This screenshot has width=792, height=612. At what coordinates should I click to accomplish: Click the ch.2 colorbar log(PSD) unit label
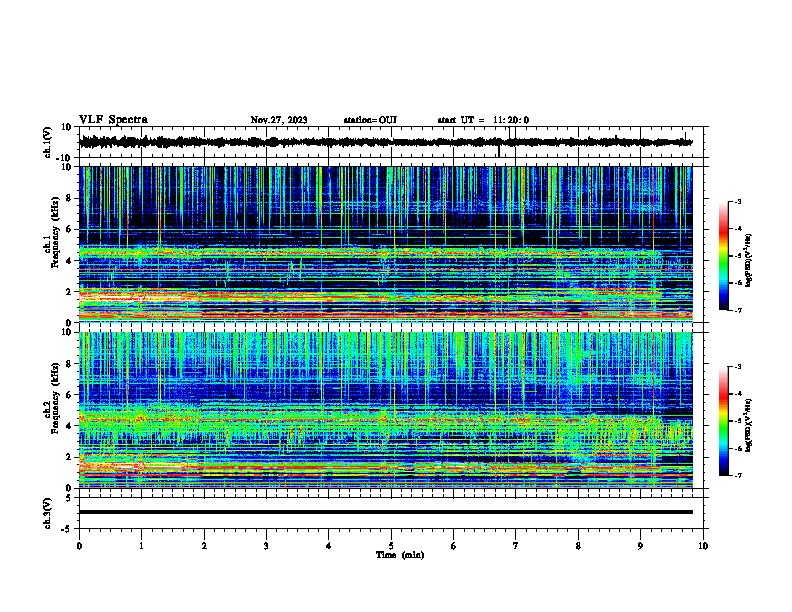pos(749,425)
